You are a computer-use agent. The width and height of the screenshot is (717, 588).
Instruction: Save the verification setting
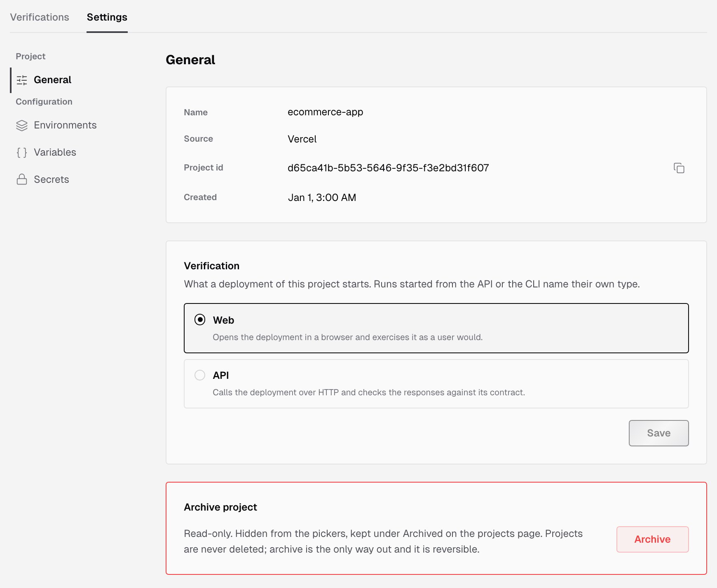pyautogui.click(x=658, y=433)
